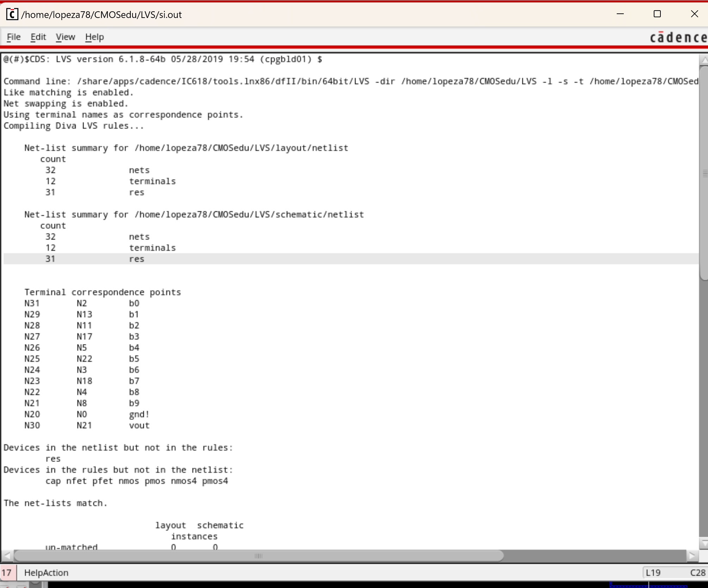Close the si.out window
The height and width of the screenshot is (588, 708).
point(694,14)
